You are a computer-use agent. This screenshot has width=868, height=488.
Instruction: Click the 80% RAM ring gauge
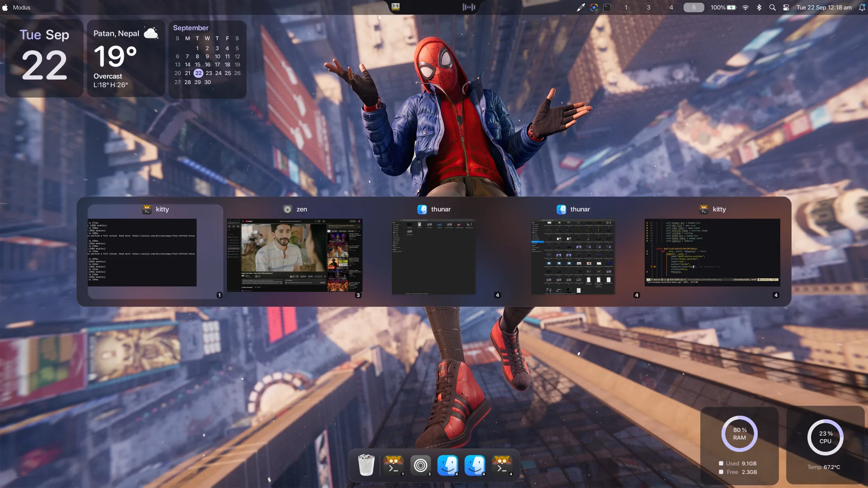(x=740, y=434)
